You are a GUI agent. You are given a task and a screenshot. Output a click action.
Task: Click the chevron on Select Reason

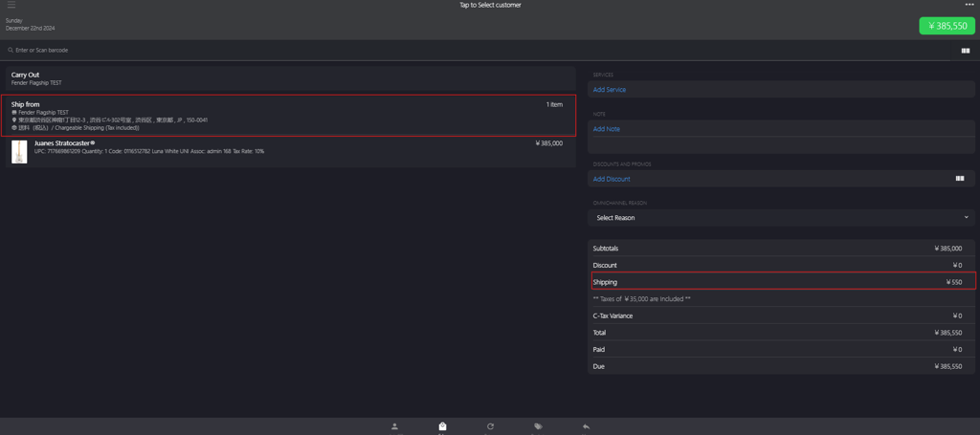pyautogui.click(x=966, y=217)
